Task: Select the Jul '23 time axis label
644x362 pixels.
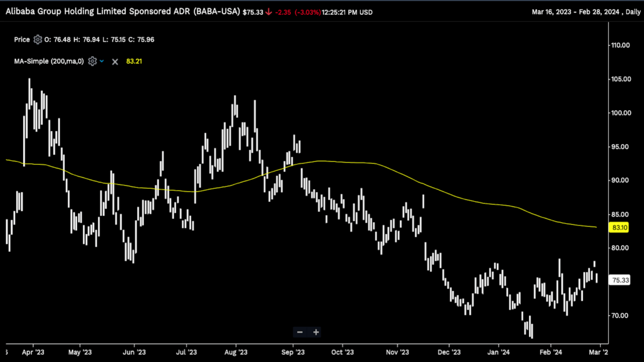Action: click(x=185, y=352)
